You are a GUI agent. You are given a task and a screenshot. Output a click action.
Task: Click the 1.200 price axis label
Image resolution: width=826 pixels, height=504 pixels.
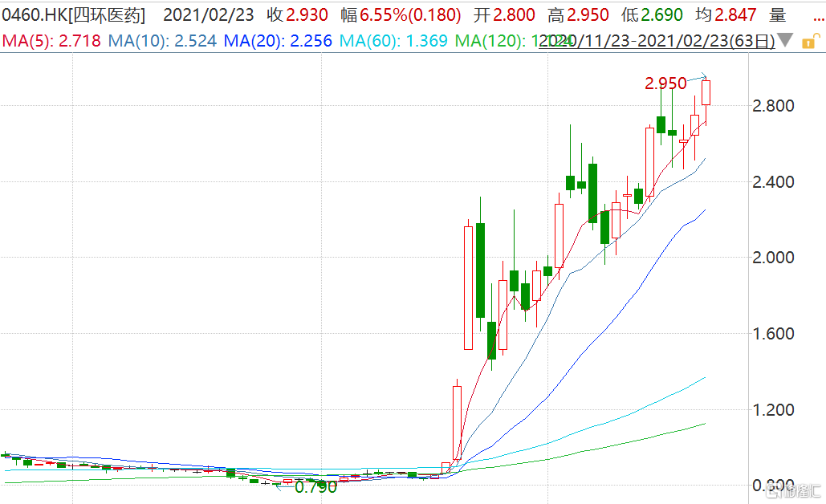[773, 410]
